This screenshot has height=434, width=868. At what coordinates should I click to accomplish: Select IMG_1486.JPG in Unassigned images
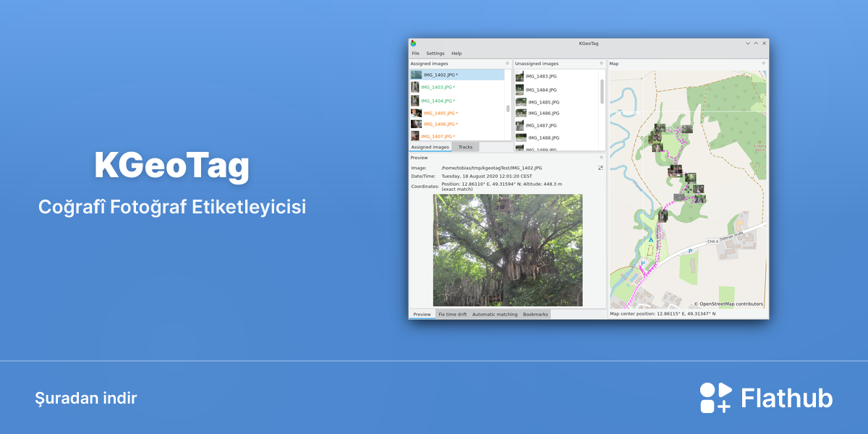[556, 114]
